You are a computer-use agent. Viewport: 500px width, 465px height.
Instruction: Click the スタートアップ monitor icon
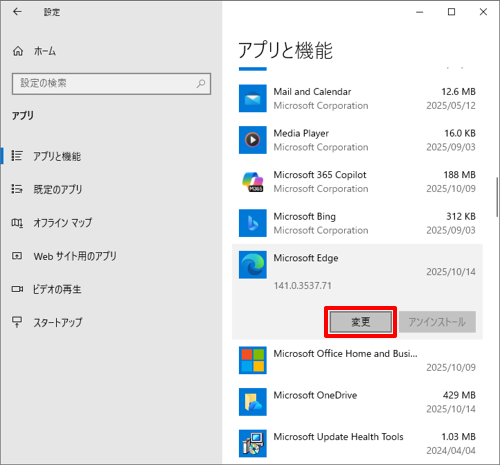[x=17, y=322]
